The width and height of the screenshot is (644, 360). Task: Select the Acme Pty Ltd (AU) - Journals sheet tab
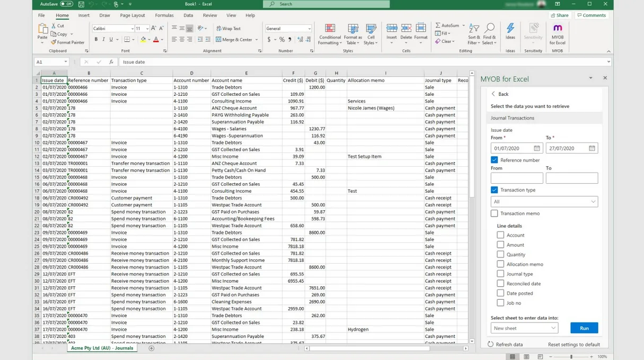point(102,348)
